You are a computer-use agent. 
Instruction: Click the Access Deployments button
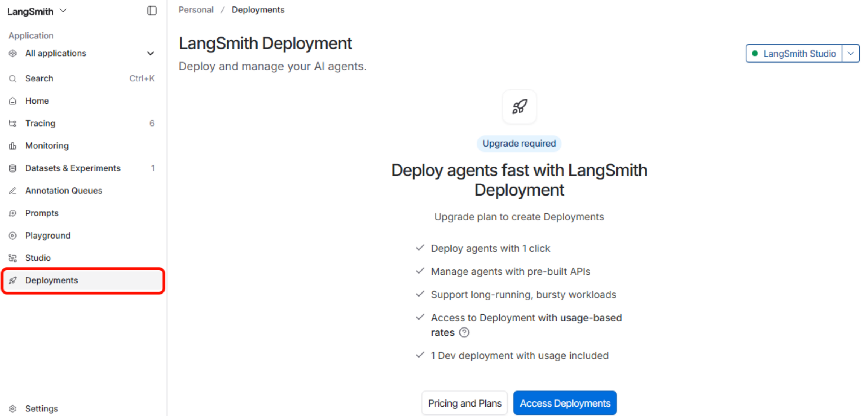564,403
